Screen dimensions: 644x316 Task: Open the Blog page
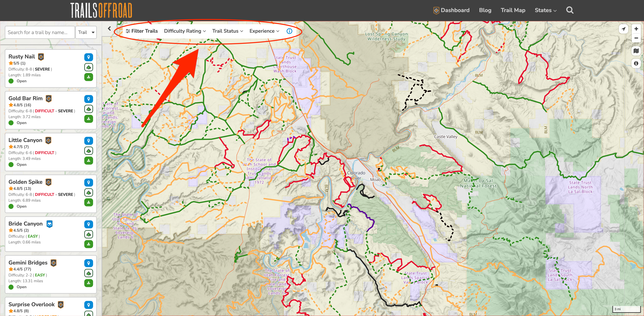coord(485,10)
